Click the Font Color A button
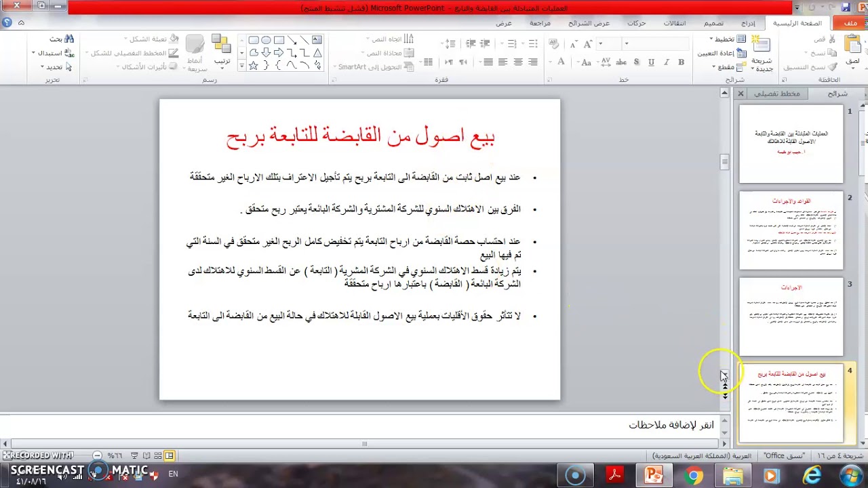 [x=561, y=62]
